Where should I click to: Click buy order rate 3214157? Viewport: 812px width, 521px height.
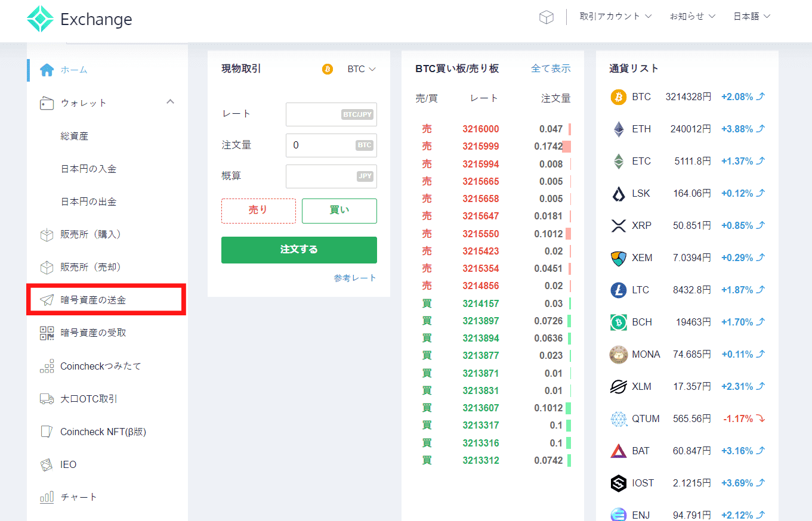(x=480, y=303)
